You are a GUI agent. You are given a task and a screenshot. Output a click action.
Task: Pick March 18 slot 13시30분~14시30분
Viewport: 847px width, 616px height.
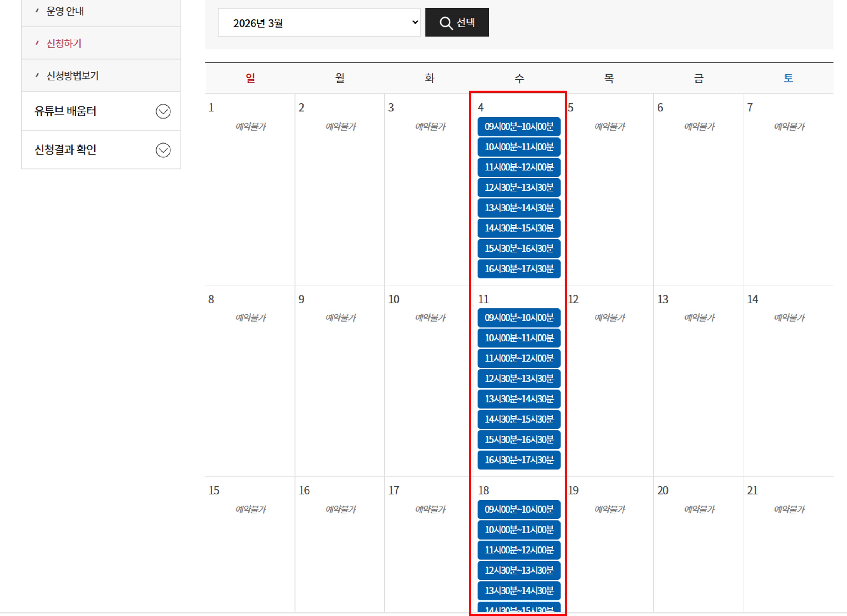click(x=518, y=591)
